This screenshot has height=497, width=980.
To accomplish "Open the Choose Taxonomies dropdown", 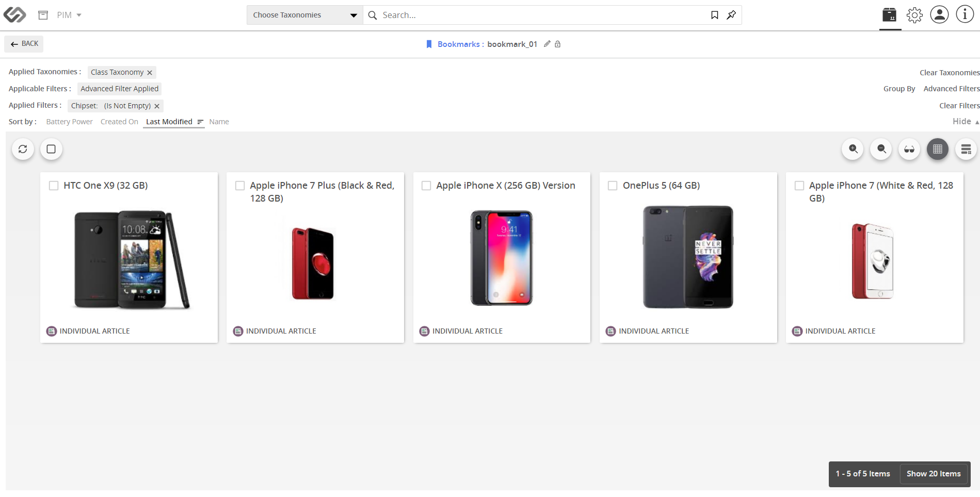I will click(305, 15).
